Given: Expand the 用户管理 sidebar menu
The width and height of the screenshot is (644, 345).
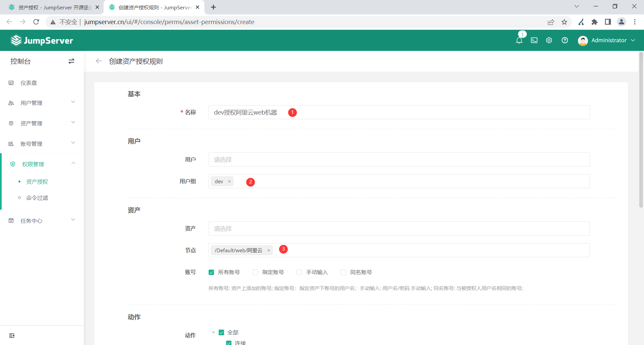Looking at the screenshot, I should pos(42,103).
